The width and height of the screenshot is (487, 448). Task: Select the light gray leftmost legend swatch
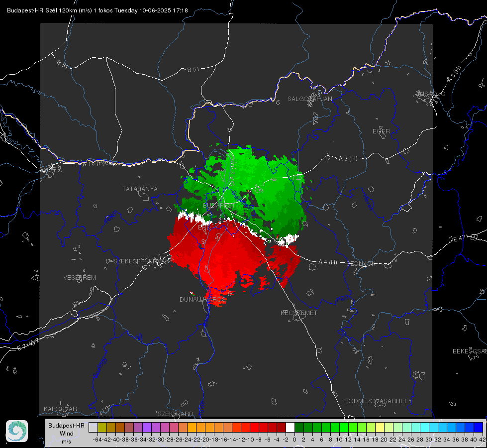coord(93,428)
